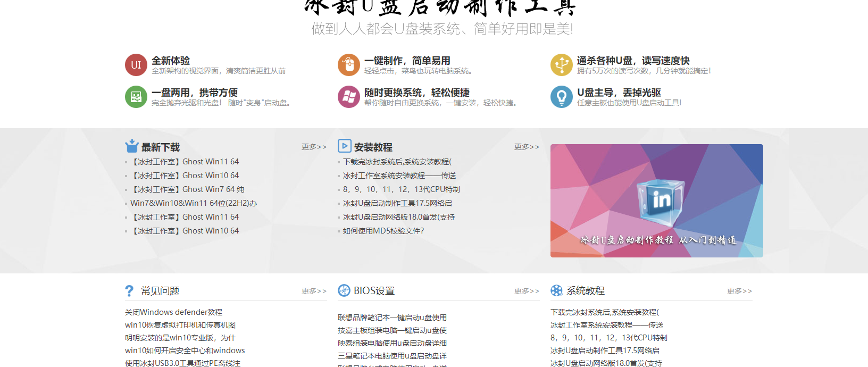
Task: Click the question mark icon beside 常见问题
Action: click(129, 291)
